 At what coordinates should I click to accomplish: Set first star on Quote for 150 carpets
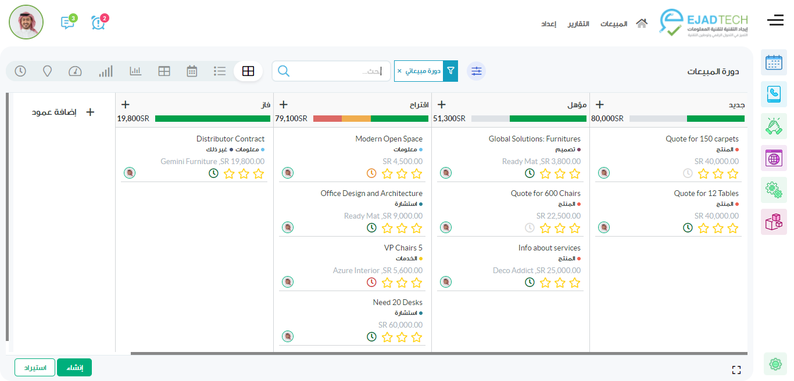(x=733, y=174)
